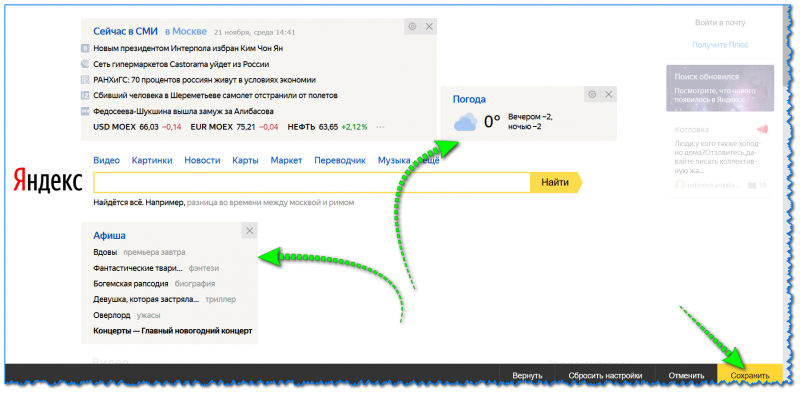Click the Сохранить button
This screenshot has height=393, width=800.
point(749,375)
